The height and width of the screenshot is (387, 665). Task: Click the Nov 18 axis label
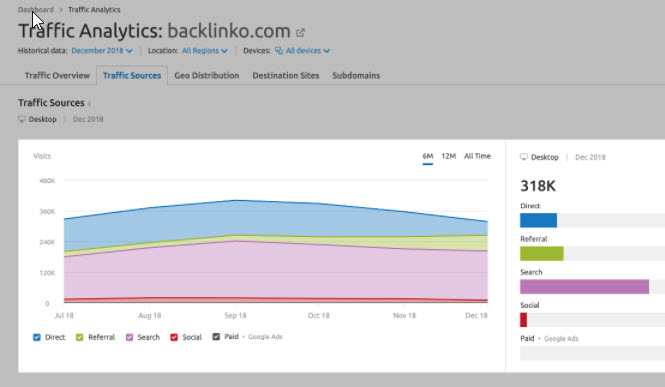(404, 316)
